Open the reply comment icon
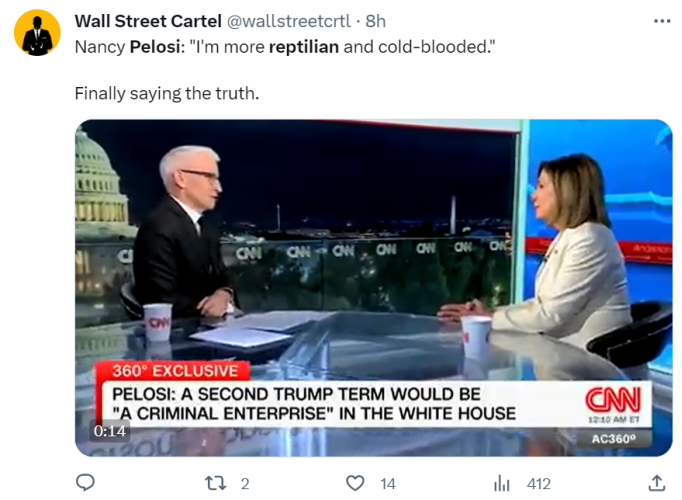 (85, 483)
